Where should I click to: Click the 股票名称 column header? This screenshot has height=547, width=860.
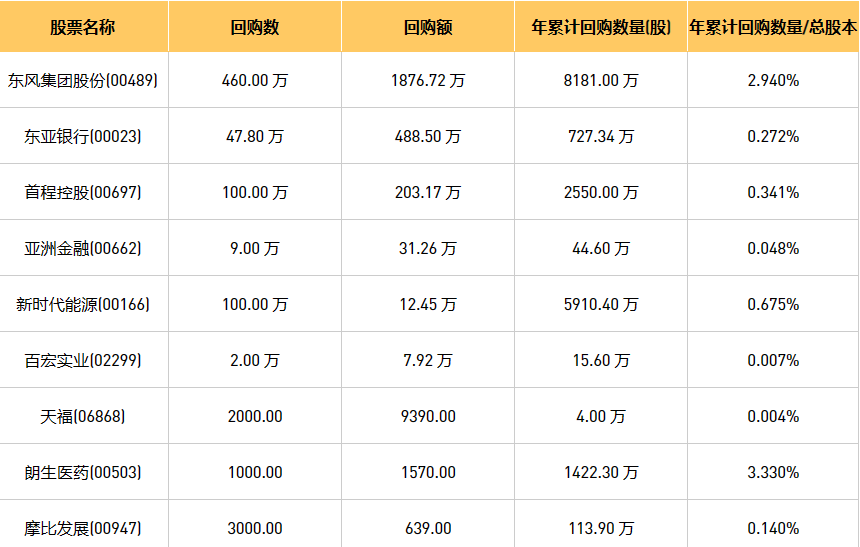83,27
